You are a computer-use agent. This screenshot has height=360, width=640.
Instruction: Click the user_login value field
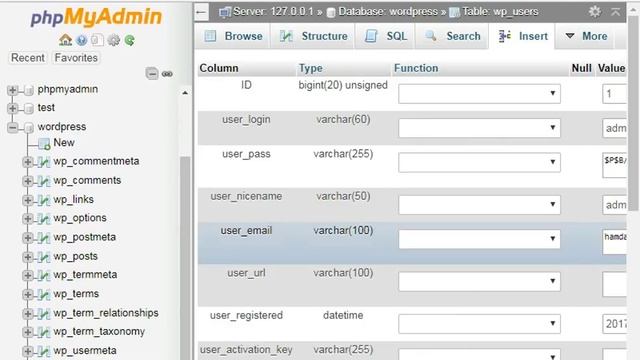pyautogui.click(x=614, y=128)
